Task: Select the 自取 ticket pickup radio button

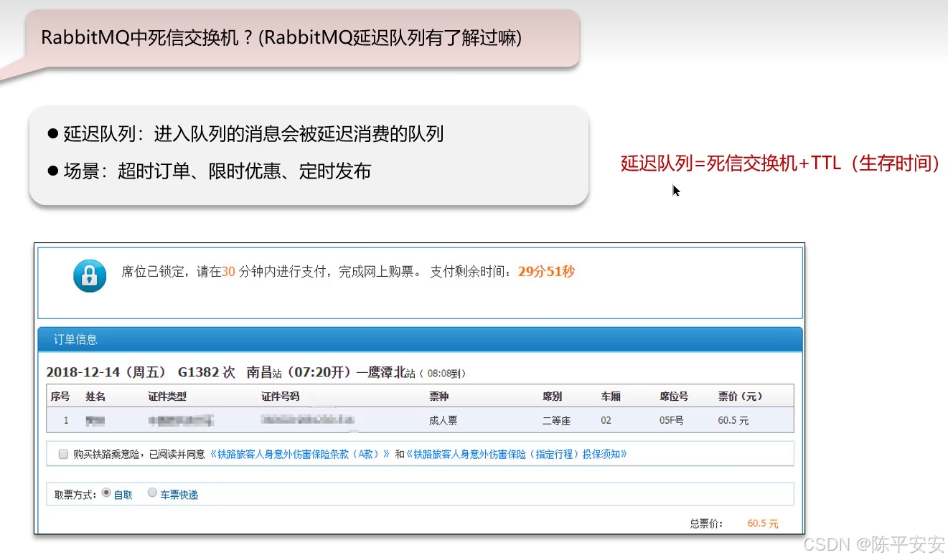Action: tap(106, 493)
